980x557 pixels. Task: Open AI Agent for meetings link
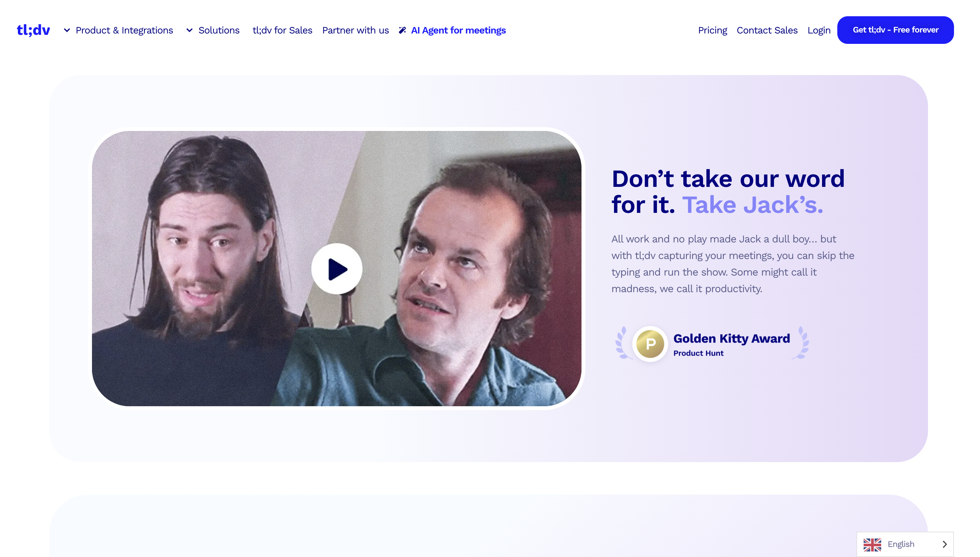click(x=458, y=30)
